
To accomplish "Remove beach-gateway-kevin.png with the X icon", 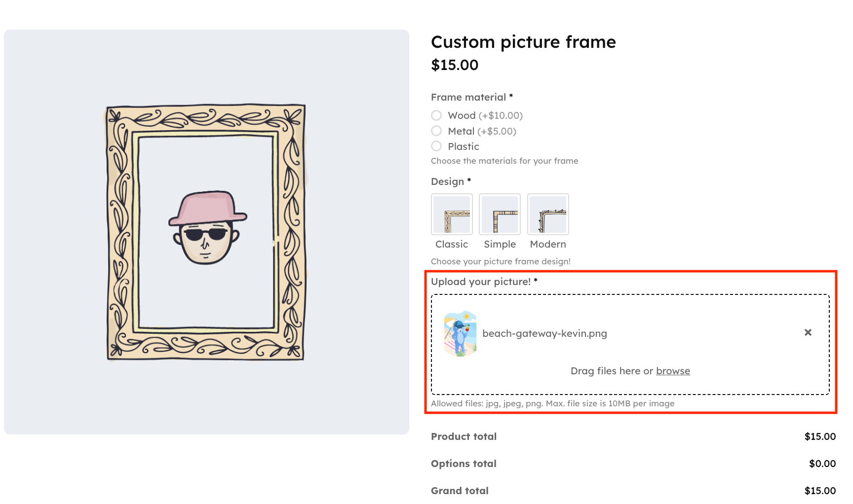I will click(808, 332).
